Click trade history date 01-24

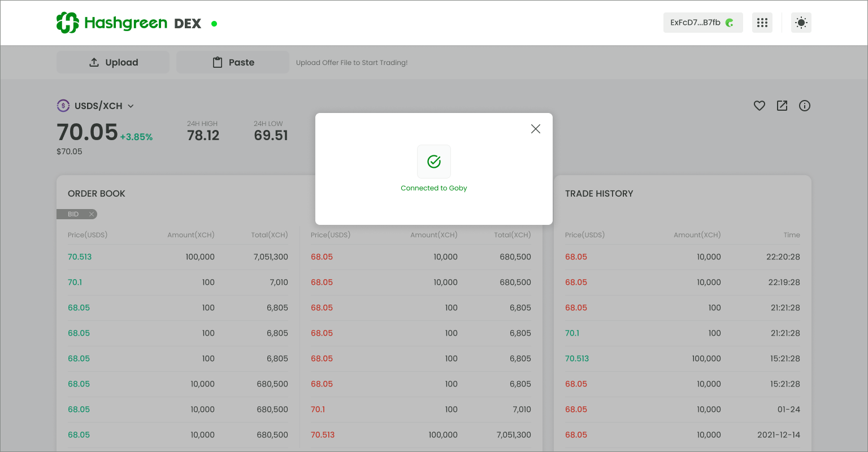[x=789, y=409]
